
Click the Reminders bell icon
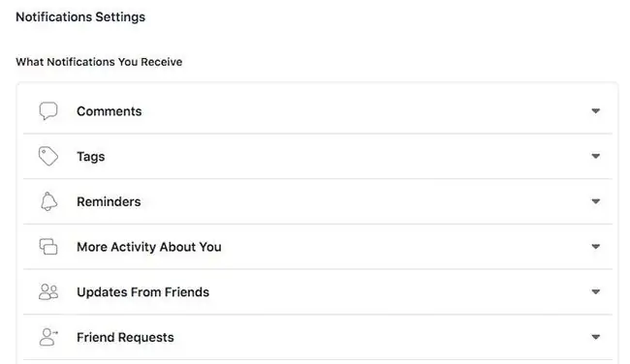coord(48,201)
